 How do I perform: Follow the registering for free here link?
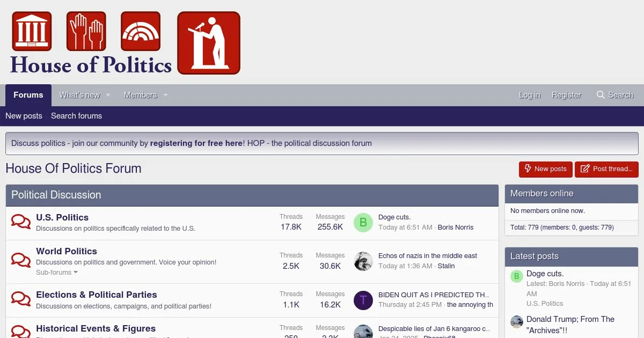196,143
